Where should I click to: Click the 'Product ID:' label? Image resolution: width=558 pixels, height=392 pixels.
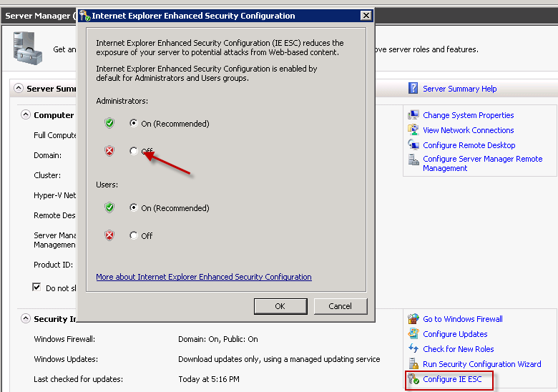tap(54, 265)
